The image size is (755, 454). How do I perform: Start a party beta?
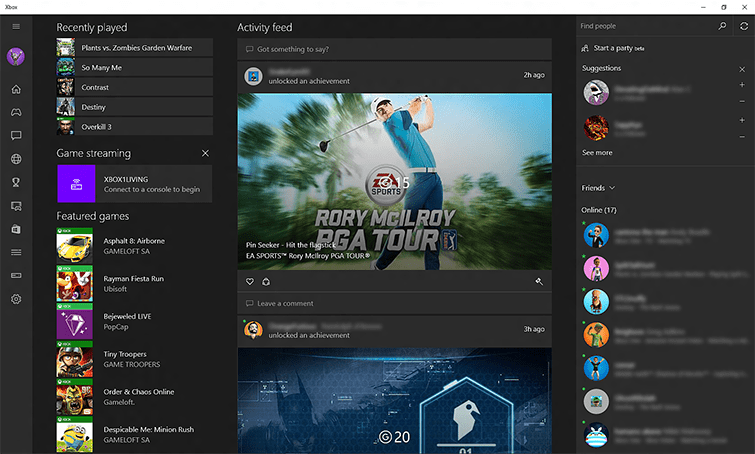613,48
